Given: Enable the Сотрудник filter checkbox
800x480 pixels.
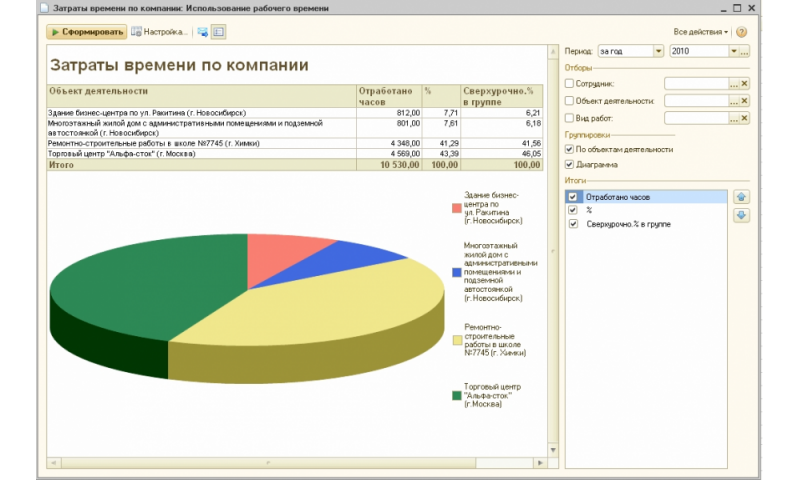Looking at the screenshot, I should point(570,84).
